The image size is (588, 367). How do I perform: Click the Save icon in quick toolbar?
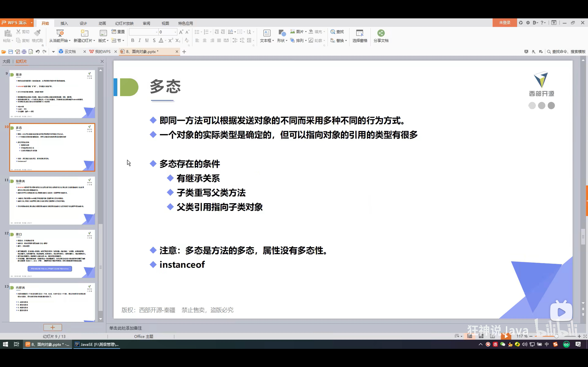pyautogui.click(x=10, y=52)
